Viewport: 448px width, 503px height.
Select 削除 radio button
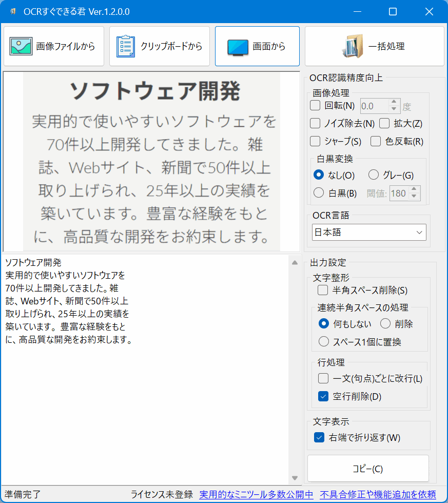tap(385, 324)
